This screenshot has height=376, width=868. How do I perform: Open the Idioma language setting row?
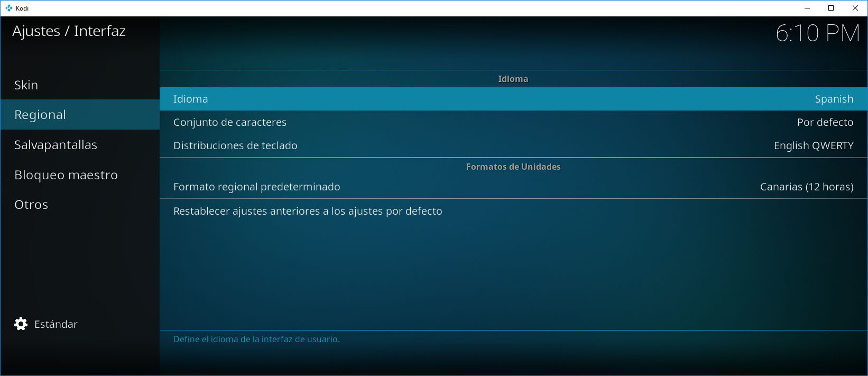[513, 99]
